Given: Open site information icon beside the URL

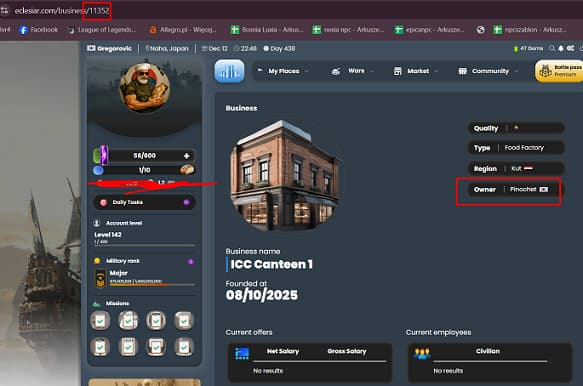Looking at the screenshot, I should (4, 10).
